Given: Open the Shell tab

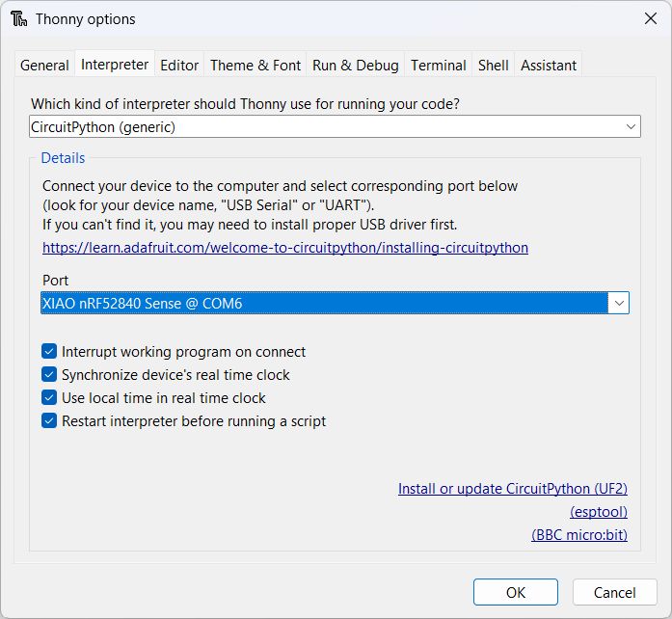Looking at the screenshot, I should [x=494, y=66].
